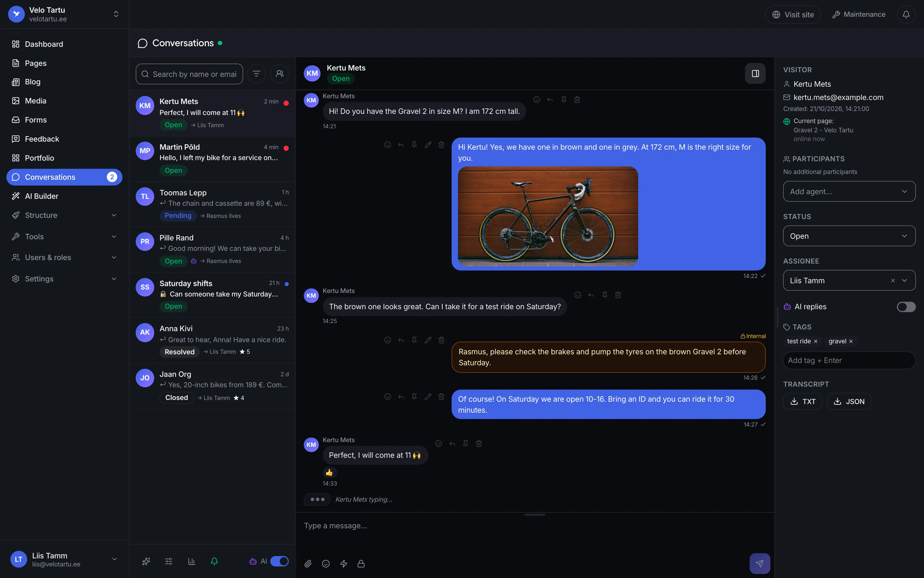This screenshot has height=578, width=924.
Task: Edit the internal note to Rasmus
Action: [x=428, y=340]
